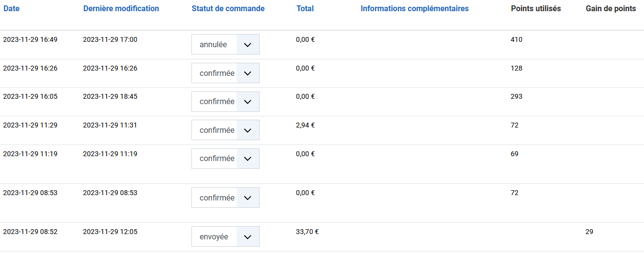Click chevron arrow on 08:53 order status
Image resolution: width=644 pixels, height=253 pixels.
pyautogui.click(x=247, y=198)
